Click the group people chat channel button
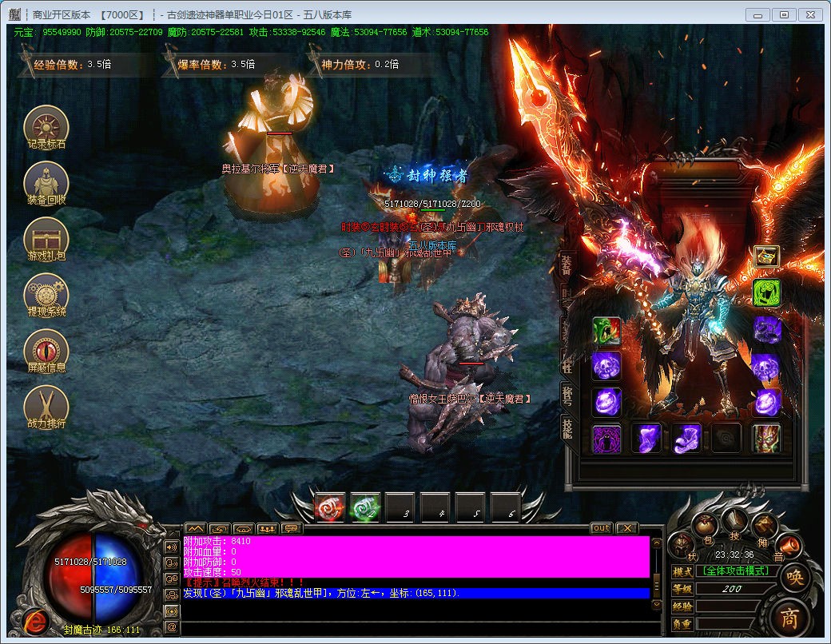Image resolution: width=831 pixels, height=644 pixels. coord(267,528)
